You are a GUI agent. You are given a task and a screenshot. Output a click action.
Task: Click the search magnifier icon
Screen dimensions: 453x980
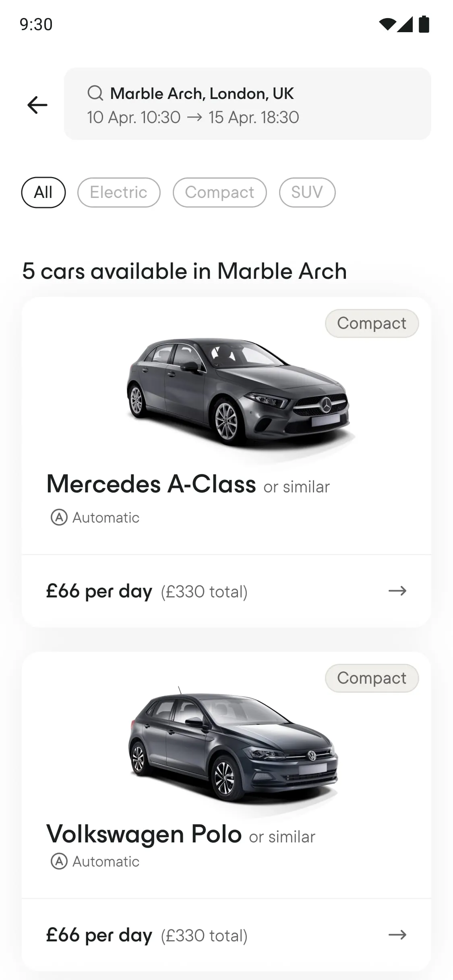point(95,93)
